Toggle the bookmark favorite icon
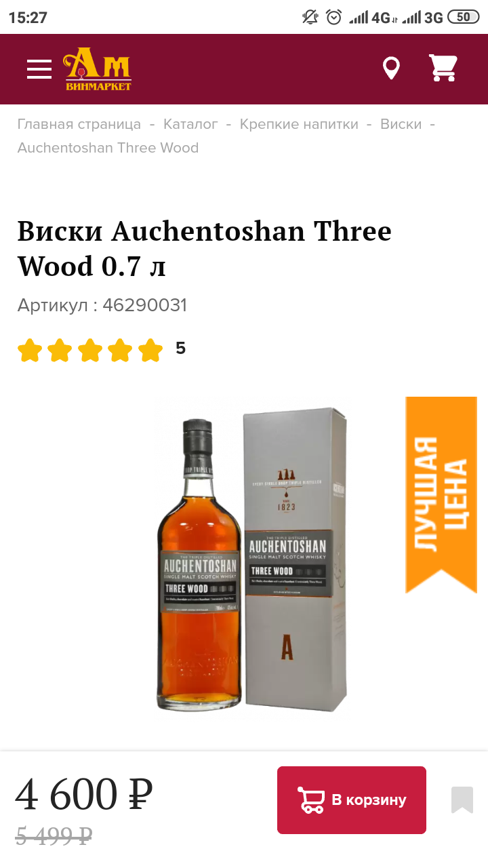This screenshot has height=868, width=488. pyautogui.click(x=462, y=800)
